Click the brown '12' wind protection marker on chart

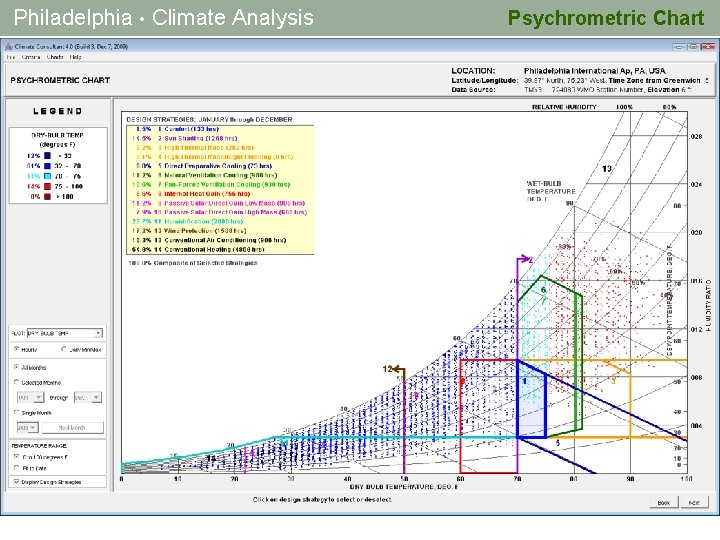click(x=394, y=368)
